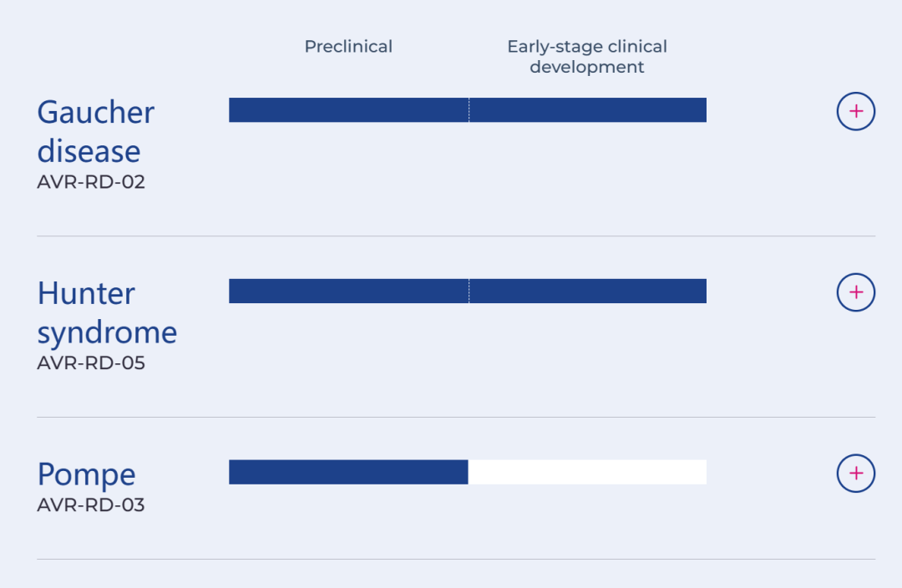Expand the Hunter syndrome plus icon
902x588 pixels.
856,292
